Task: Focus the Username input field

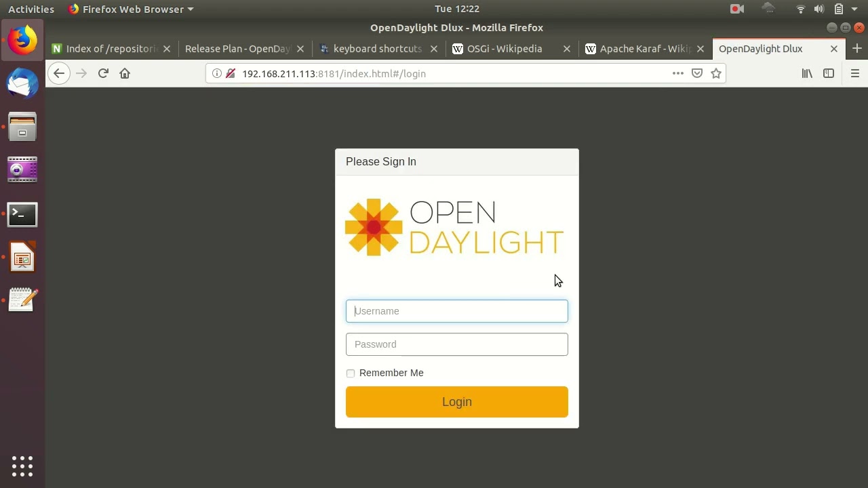Action: point(457,311)
